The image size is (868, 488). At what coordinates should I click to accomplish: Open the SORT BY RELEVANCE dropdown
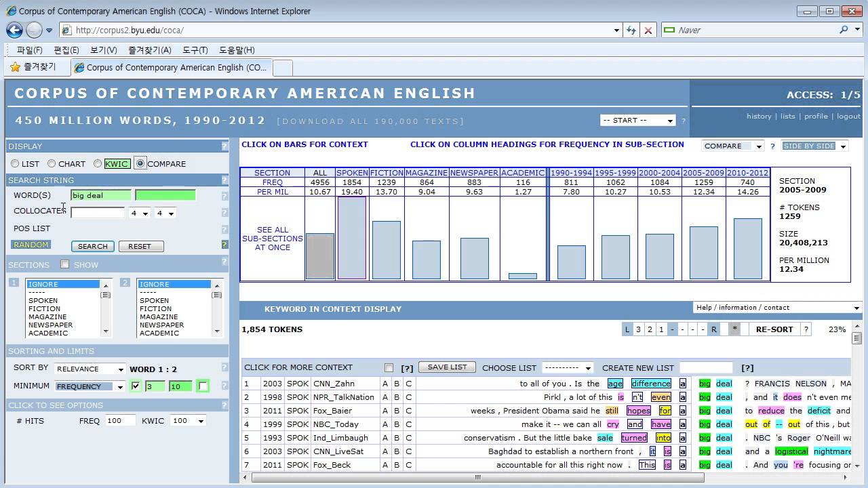click(90, 369)
